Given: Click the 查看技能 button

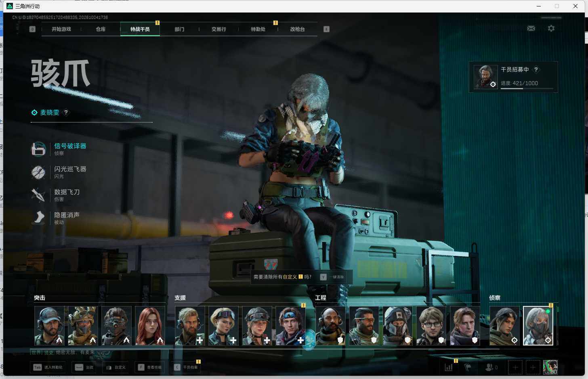Looking at the screenshot, I should click(149, 367).
